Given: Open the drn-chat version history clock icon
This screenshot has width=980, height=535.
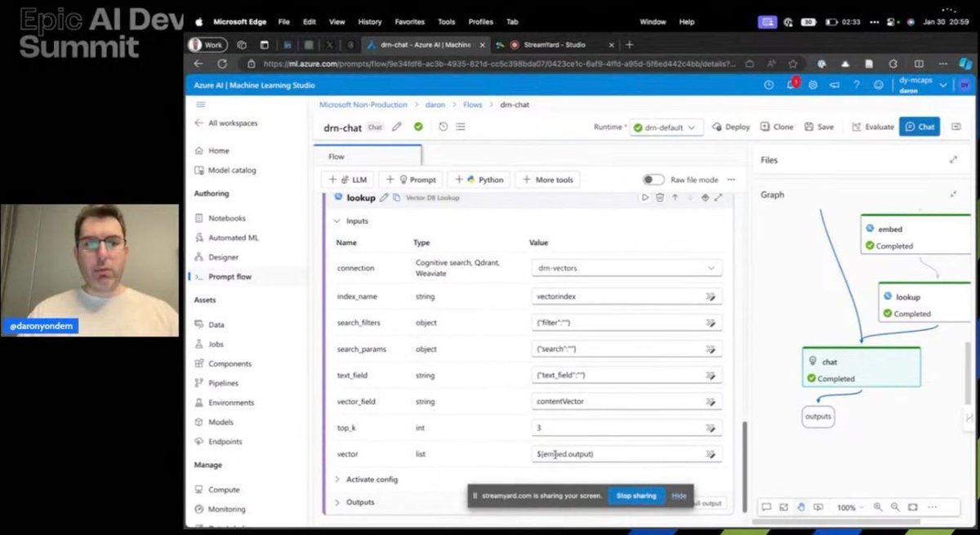Looking at the screenshot, I should 443,127.
